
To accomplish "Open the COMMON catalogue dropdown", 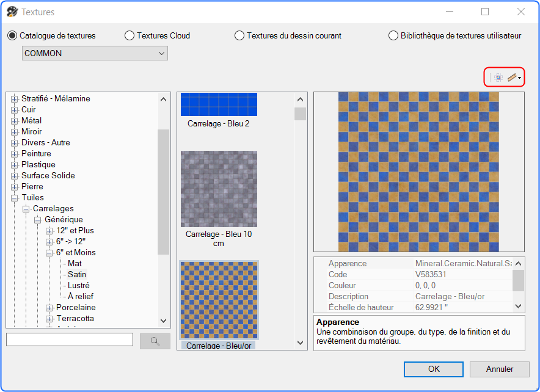I will tap(95, 53).
